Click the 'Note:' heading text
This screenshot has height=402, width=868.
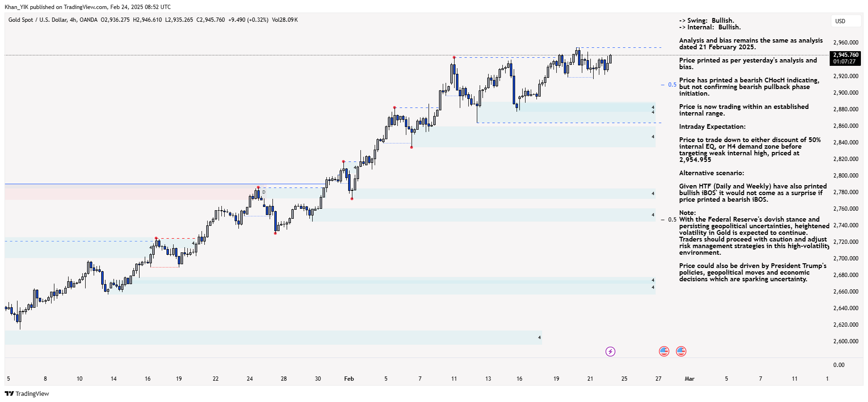tap(687, 213)
